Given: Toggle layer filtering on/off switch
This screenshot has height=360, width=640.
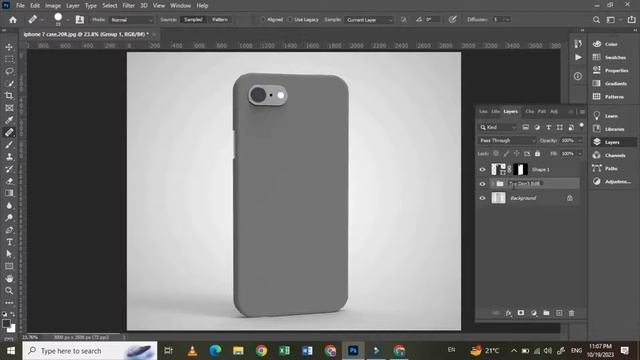Looking at the screenshot, I should coord(582,126).
